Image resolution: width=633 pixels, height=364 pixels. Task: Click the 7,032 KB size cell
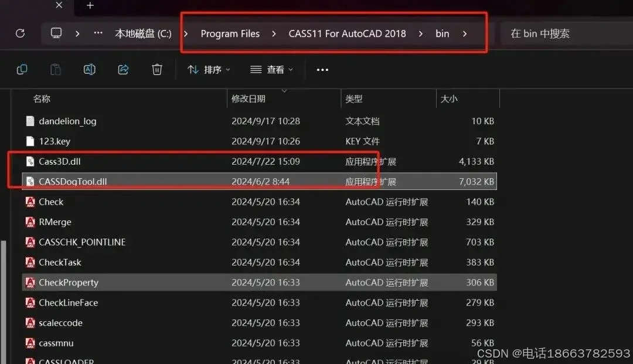(477, 182)
